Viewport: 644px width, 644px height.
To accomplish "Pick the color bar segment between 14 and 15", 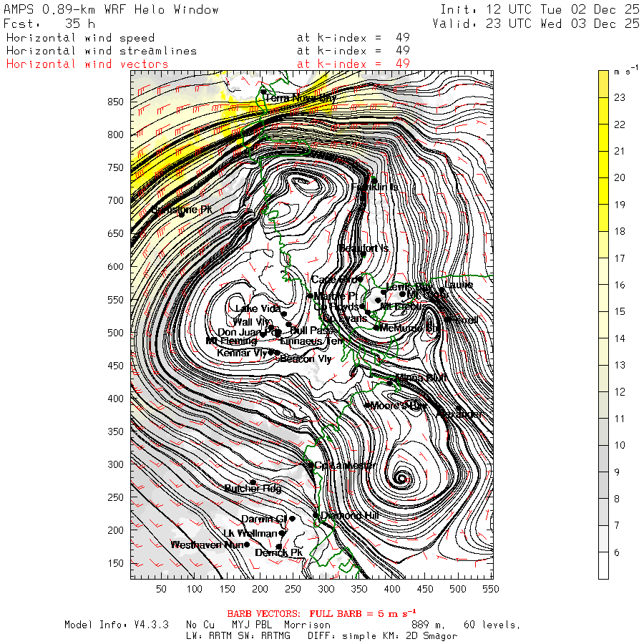I will [x=603, y=325].
